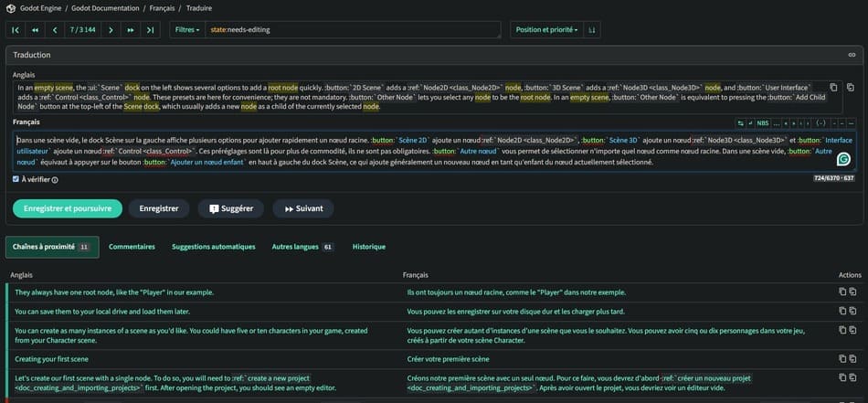Click 'You can save them to your local drive' text
Viewport: 868px width, 403px height.
(101, 312)
